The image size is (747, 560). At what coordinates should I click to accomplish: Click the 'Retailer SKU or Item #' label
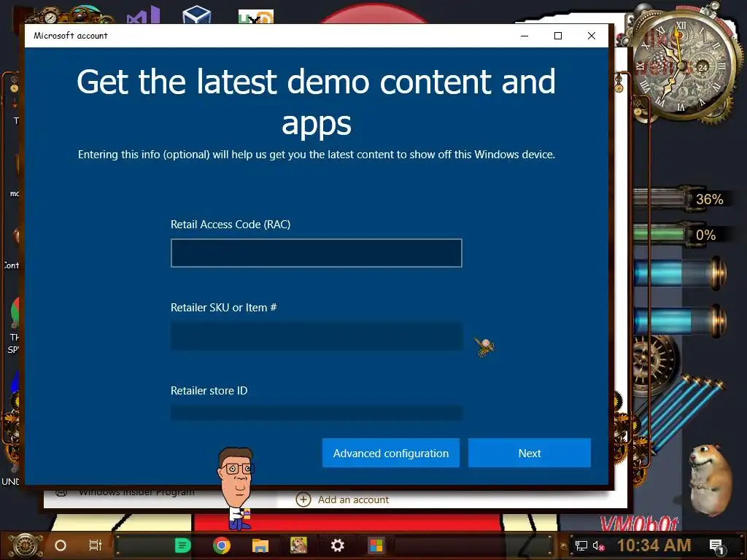[x=223, y=308]
